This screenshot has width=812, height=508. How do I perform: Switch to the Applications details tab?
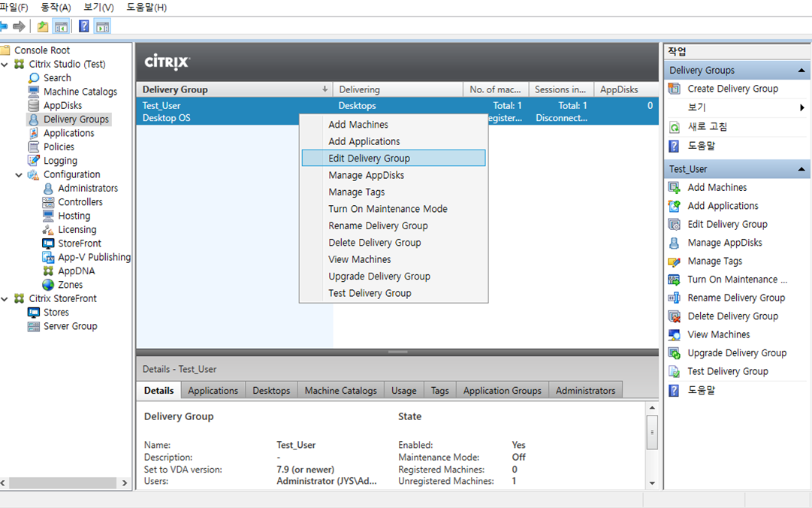tap(213, 391)
